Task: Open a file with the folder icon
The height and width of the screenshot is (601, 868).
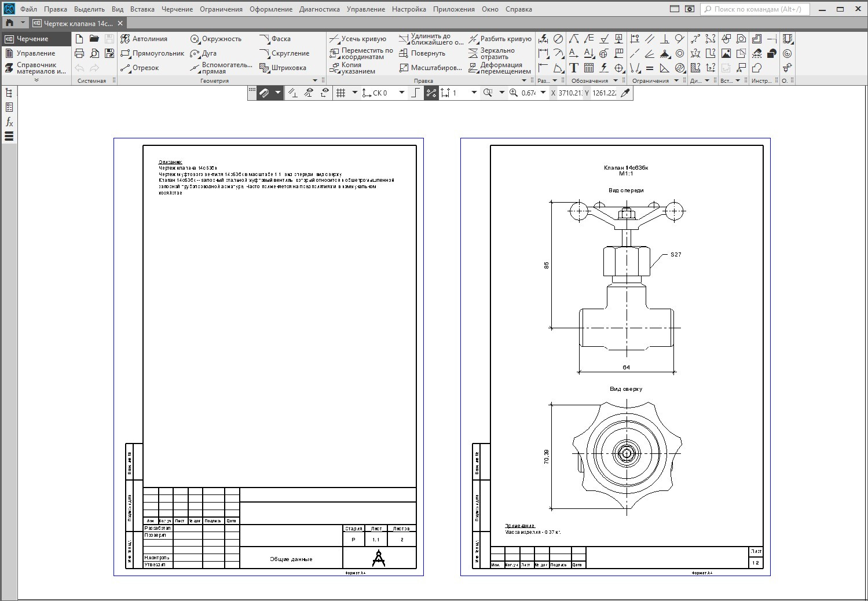Action: [94, 39]
